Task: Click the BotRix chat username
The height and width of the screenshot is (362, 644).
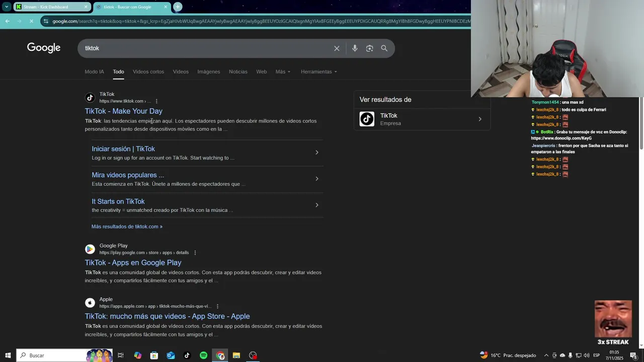Action: point(547,132)
